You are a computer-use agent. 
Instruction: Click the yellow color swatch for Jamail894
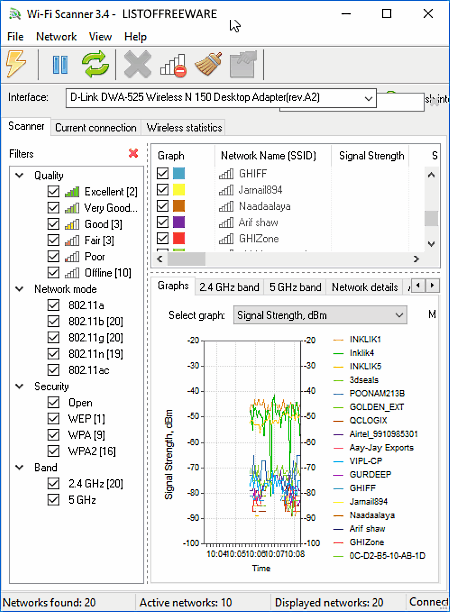coord(179,190)
